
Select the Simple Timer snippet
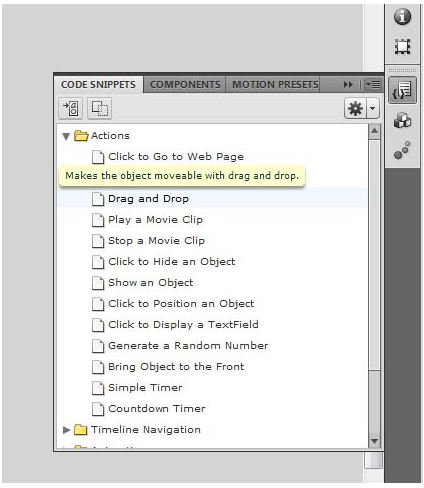145,388
